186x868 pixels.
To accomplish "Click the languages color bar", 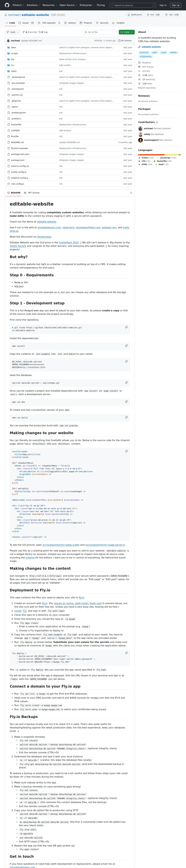I will click(159, 155).
